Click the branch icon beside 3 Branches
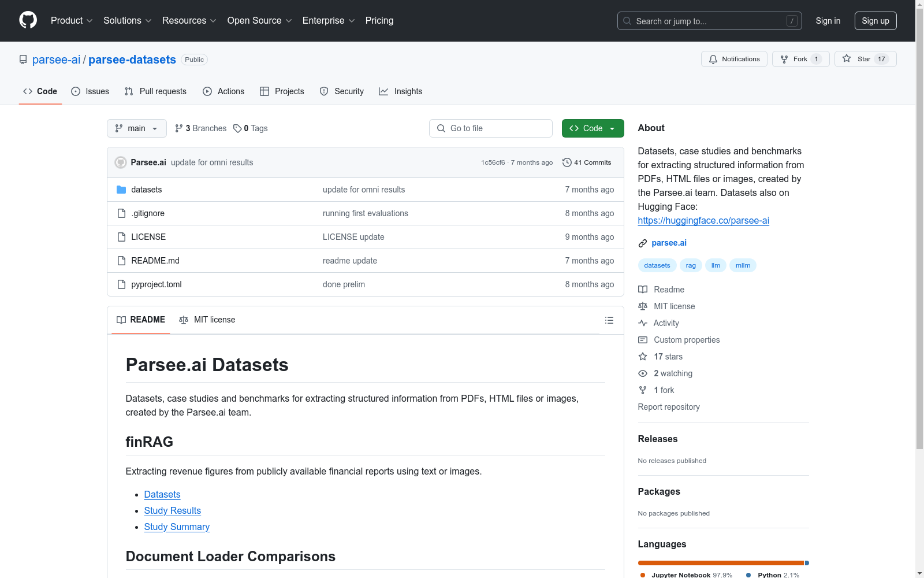Image resolution: width=924 pixels, height=578 pixels. (x=179, y=128)
